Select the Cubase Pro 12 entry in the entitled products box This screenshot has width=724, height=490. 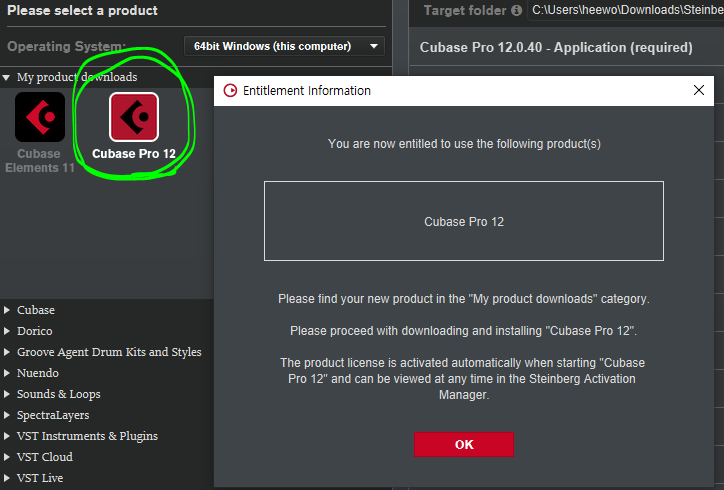click(x=464, y=222)
